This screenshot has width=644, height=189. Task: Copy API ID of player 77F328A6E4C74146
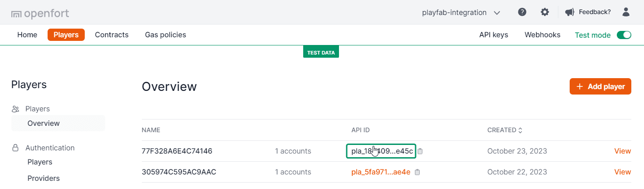pyautogui.click(x=420, y=151)
